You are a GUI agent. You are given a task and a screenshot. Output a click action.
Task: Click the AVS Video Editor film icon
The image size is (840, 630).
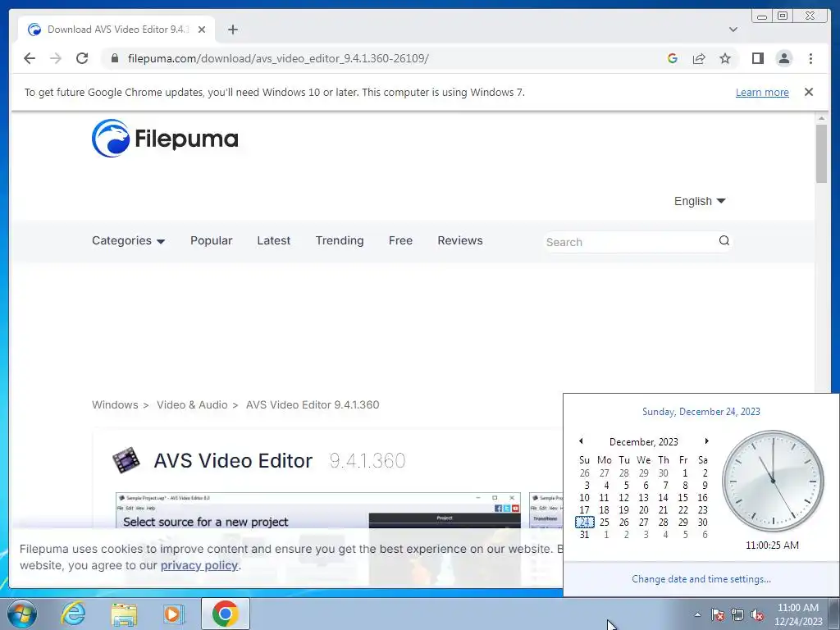pyautogui.click(x=126, y=460)
